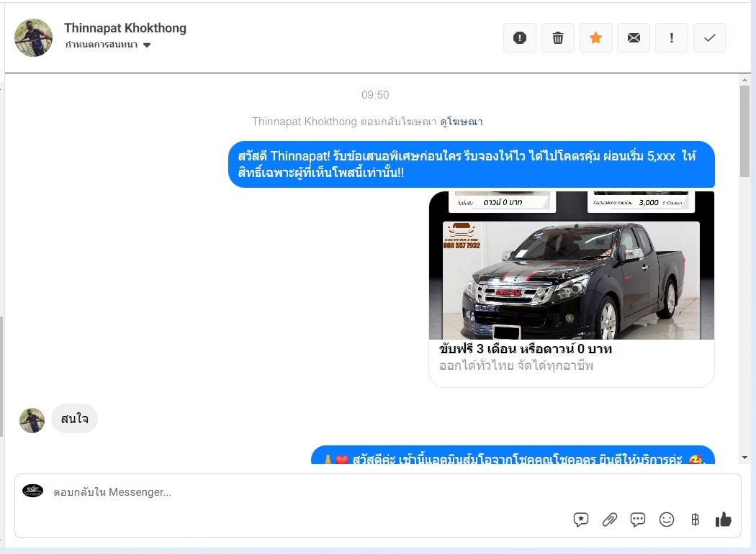
Task: Click partially visible blue message at bottom
Action: point(513,455)
